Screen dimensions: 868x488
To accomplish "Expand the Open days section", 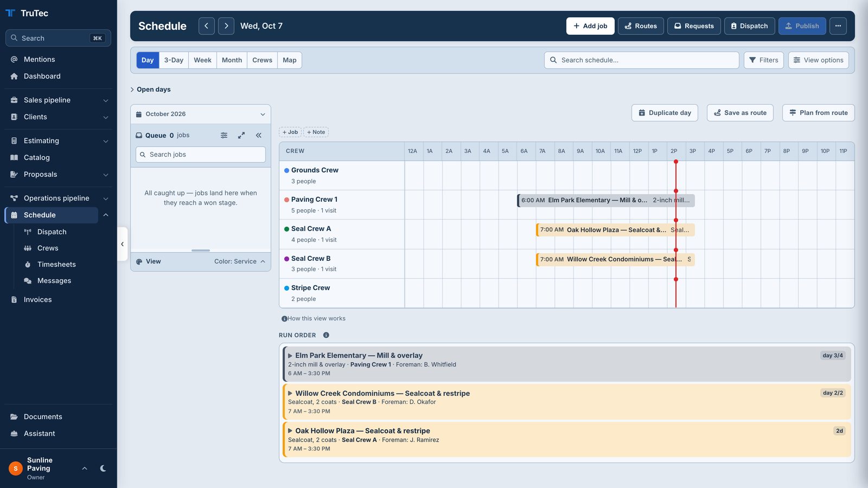I will pyautogui.click(x=150, y=89).
